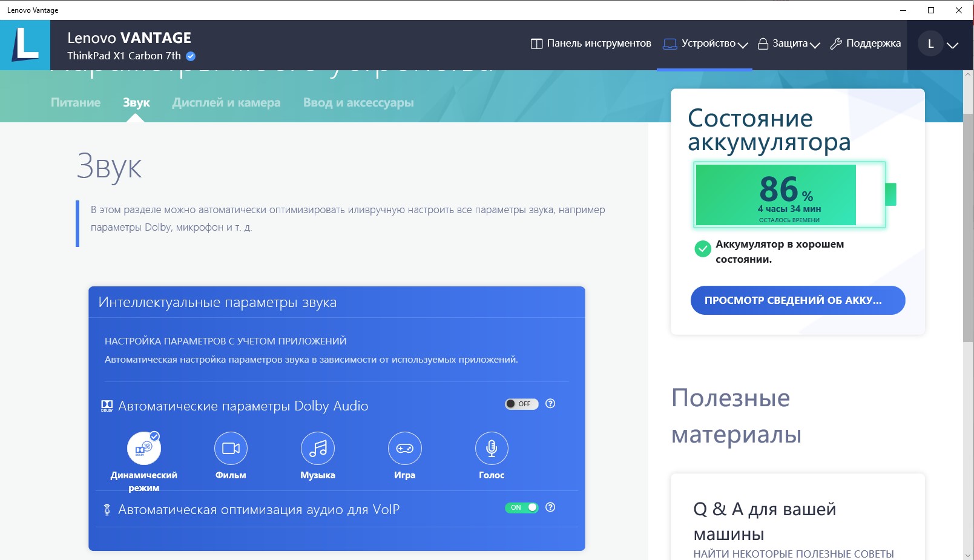
Task: Open help for VoIP audio optimization
Action: [550, 507]
